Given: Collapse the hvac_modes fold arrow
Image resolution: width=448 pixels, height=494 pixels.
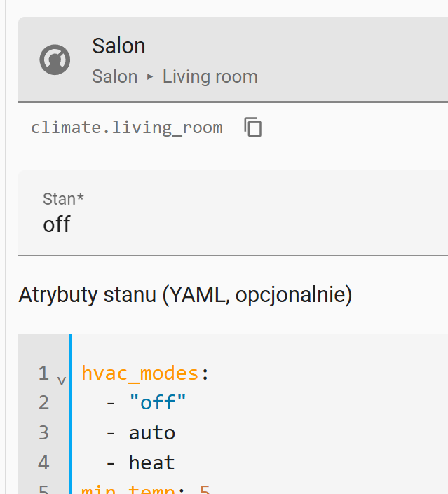Looking at the screenshot, I should point(62,380).
